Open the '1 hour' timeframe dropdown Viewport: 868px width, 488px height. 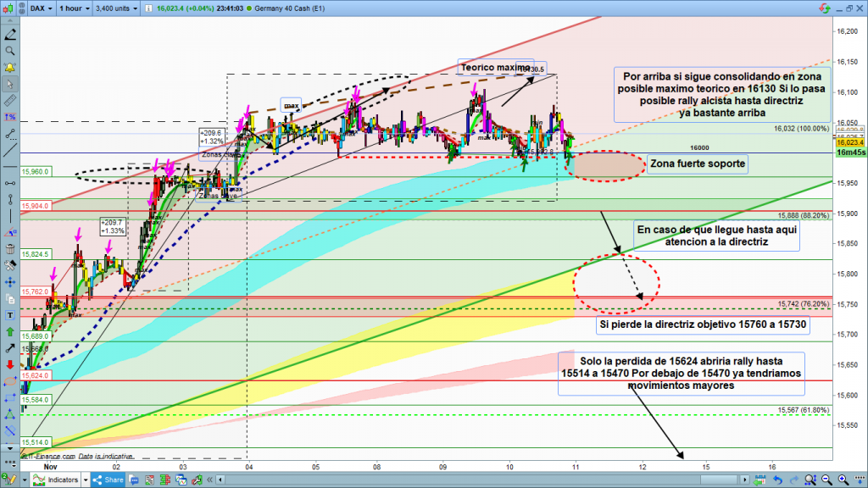[75, 10]
